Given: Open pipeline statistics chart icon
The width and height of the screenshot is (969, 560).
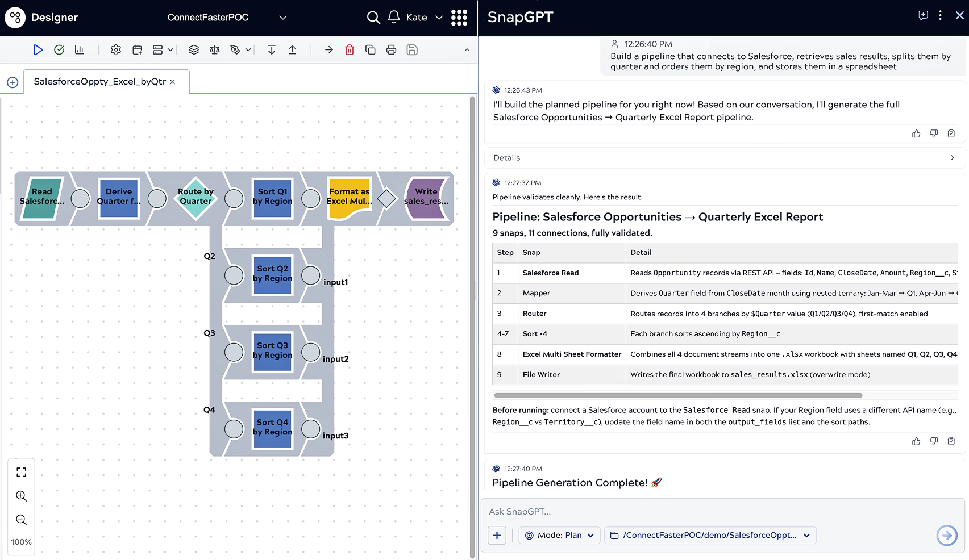Looking at the screenshot, I should tap(80, 50).
